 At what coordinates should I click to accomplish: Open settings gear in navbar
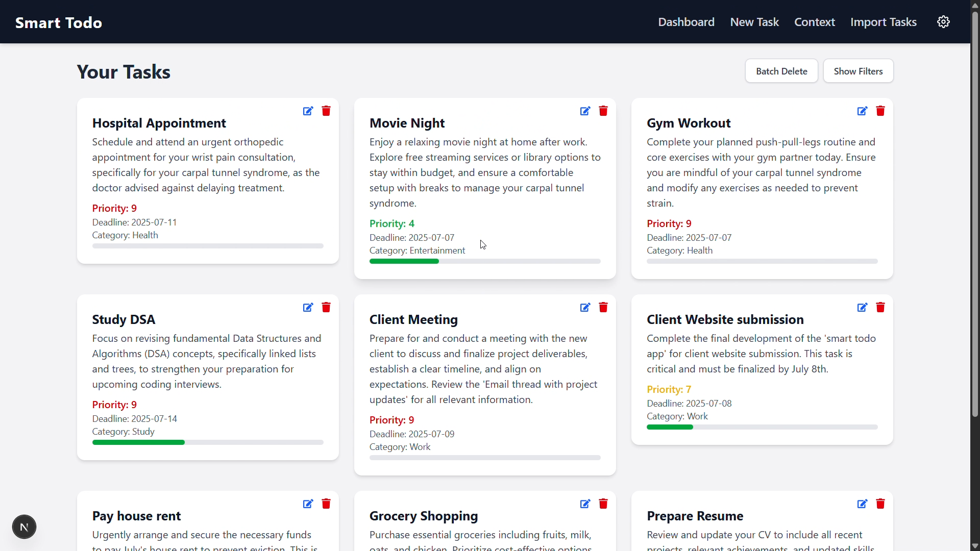[943, 22]
